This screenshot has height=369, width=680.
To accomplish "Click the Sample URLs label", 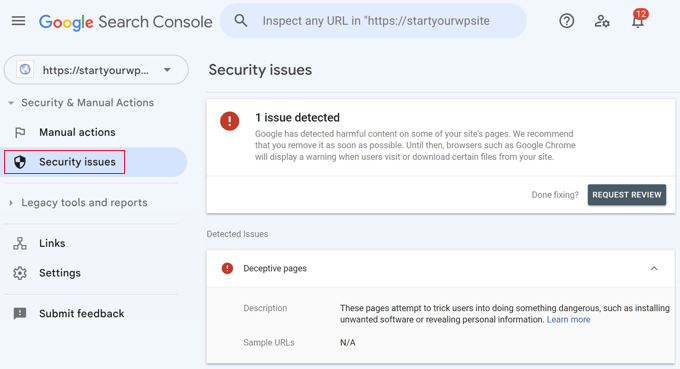I will coord(268,343).
